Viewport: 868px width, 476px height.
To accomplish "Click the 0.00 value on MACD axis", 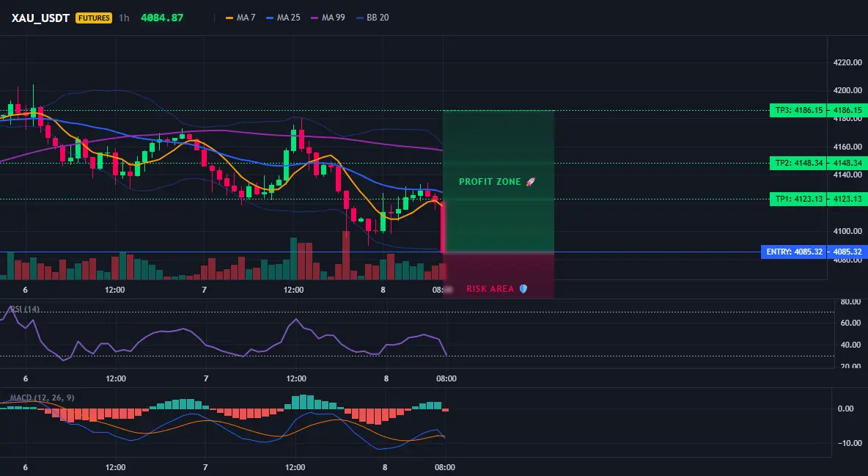I will pyautogui.click(x=846, y=409).
